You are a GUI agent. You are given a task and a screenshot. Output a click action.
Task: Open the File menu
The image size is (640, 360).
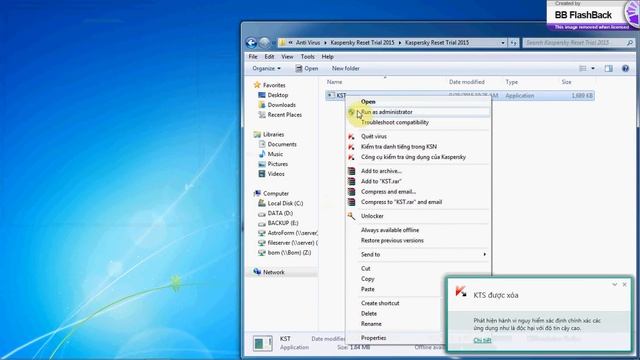[x=253, y=57]
